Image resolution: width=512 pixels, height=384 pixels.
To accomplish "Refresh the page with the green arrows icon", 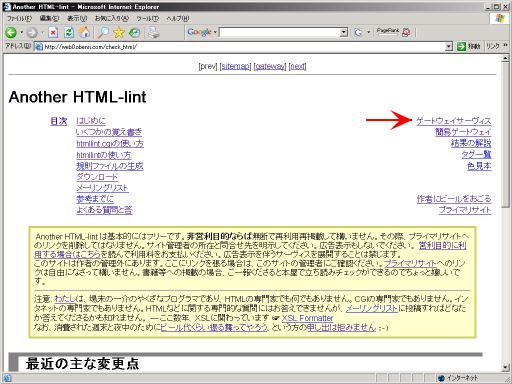I will pyautogui.click(x=69, y=32).
